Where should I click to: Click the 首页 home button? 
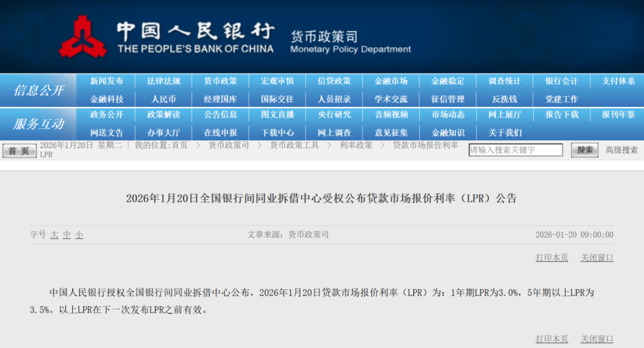pyautogui.click(x=19, y=151)
